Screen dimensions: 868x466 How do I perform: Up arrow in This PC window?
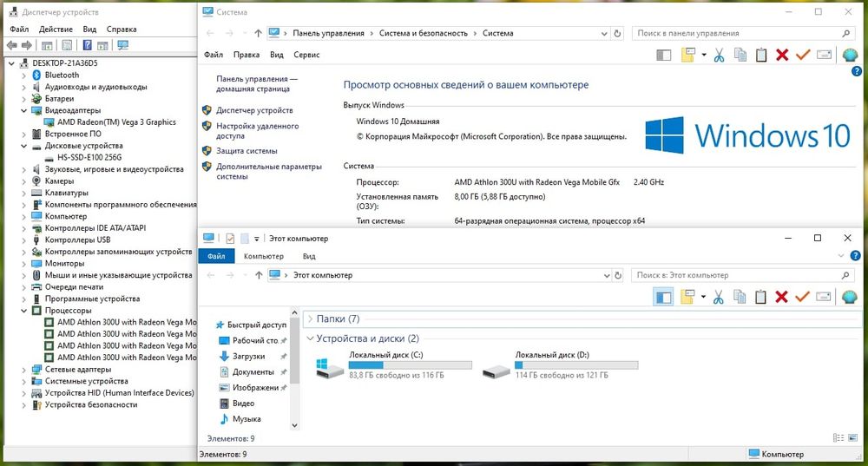pos(259,275)
